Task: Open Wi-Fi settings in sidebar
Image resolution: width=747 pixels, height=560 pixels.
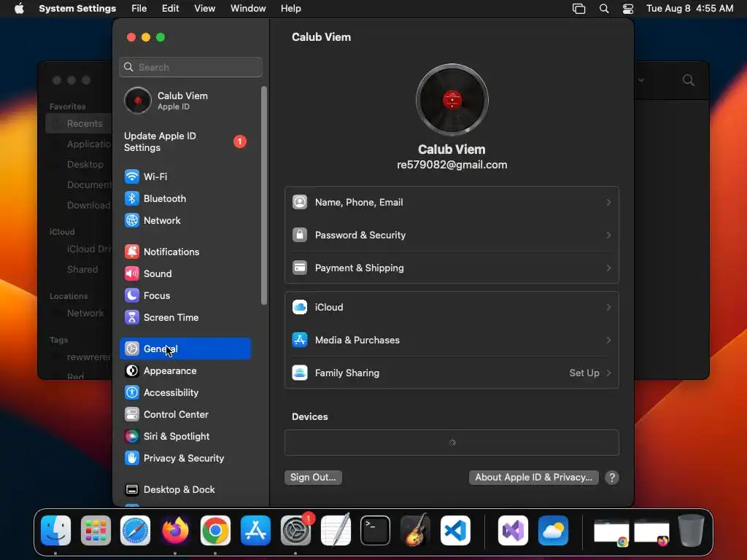Action: pos(185,176)
